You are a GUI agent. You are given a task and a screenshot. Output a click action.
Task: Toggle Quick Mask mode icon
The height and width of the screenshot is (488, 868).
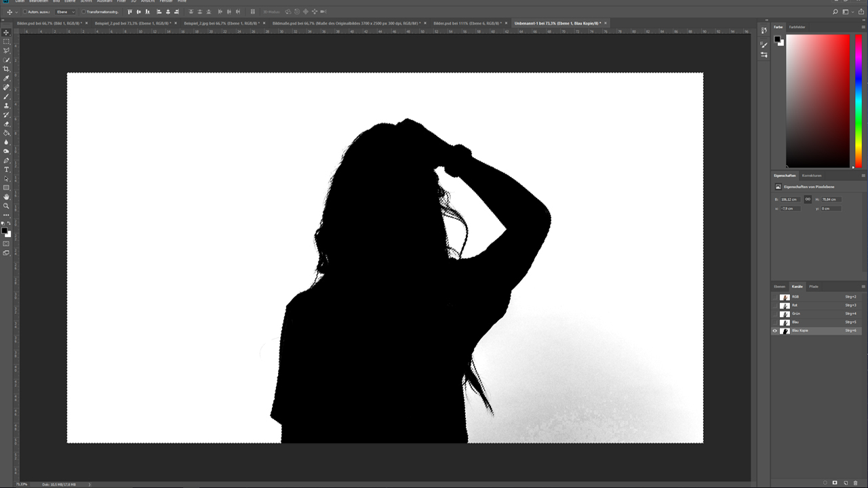(x=7, y=243)
